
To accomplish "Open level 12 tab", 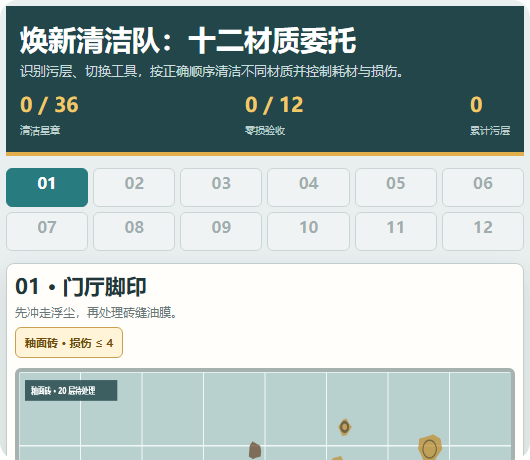I will [x=483, y=232].
